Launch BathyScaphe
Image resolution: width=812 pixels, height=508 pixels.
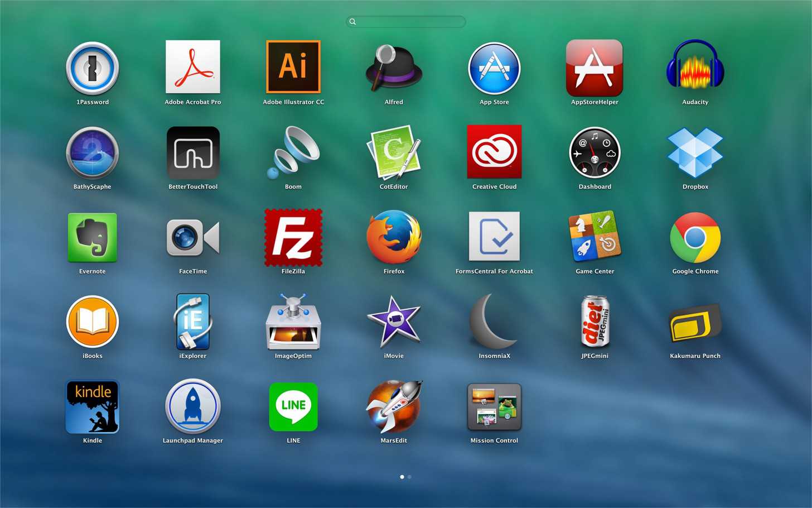[93, 153]
